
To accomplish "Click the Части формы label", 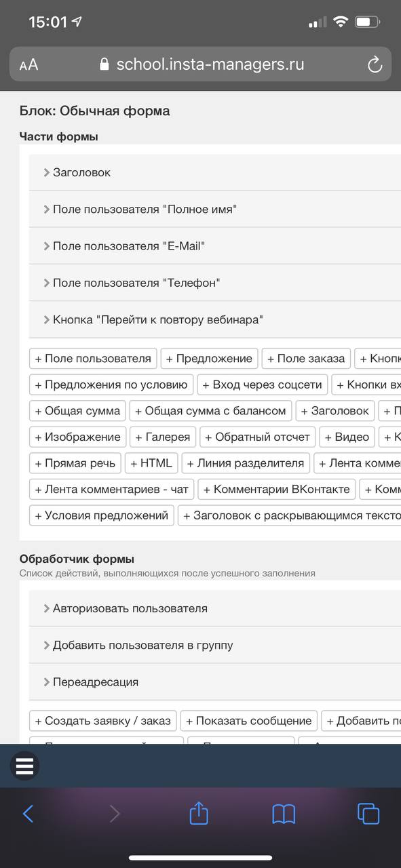I will click(58, 136).
